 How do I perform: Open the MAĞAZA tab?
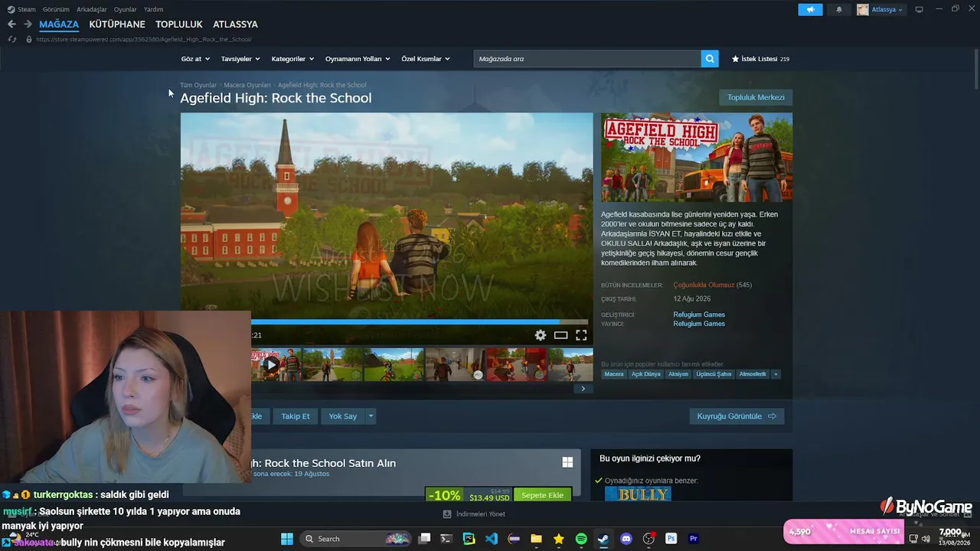(x=59, y=24)
